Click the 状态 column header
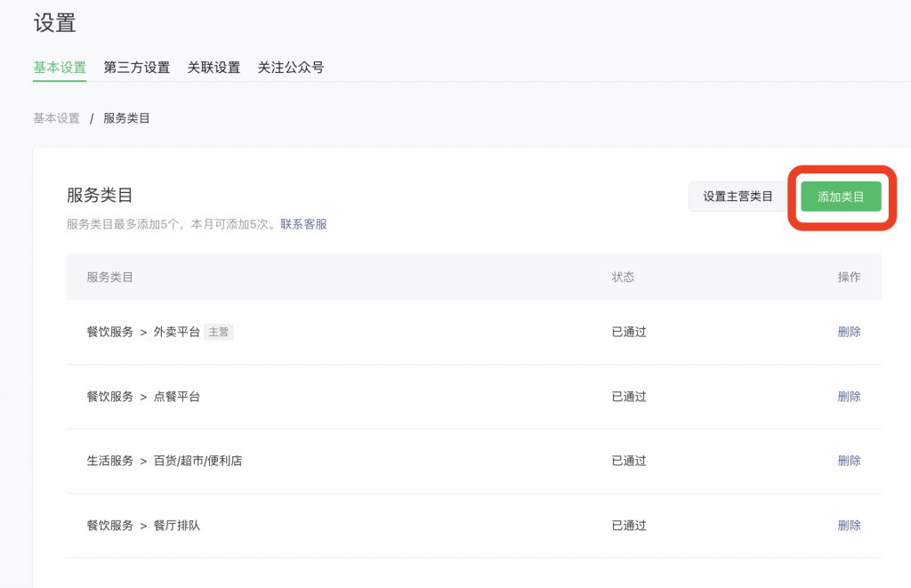This screenshot has width=911, height=588. [x=623, y=277]
